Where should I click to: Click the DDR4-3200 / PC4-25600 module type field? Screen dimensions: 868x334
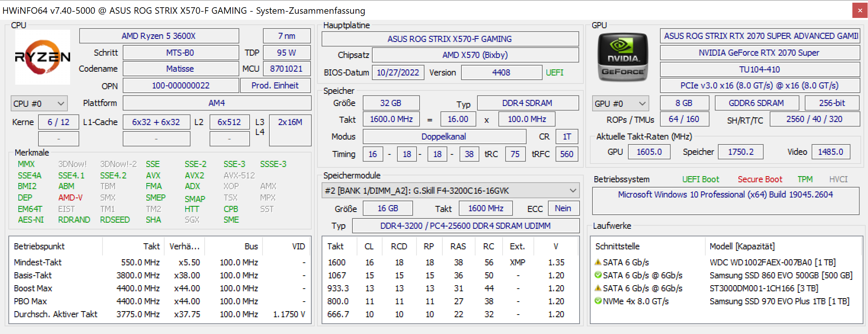tap(466, 226)
